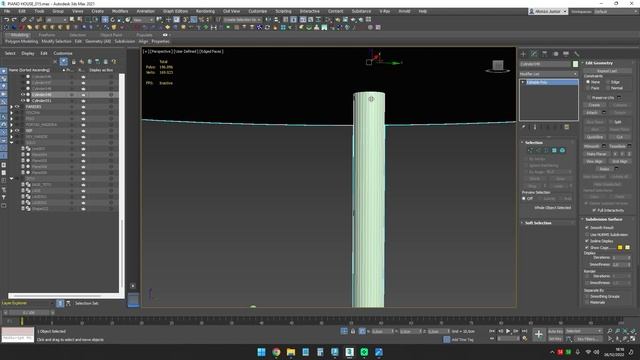Open Google Chrome from the taskbar

[276, 352]
